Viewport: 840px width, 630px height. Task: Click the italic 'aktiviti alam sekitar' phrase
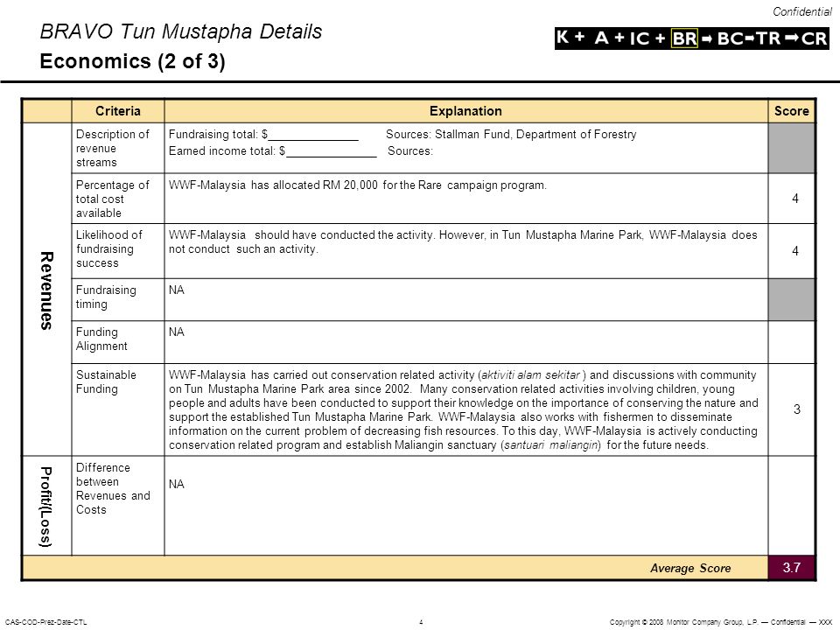tap(530, 375)
